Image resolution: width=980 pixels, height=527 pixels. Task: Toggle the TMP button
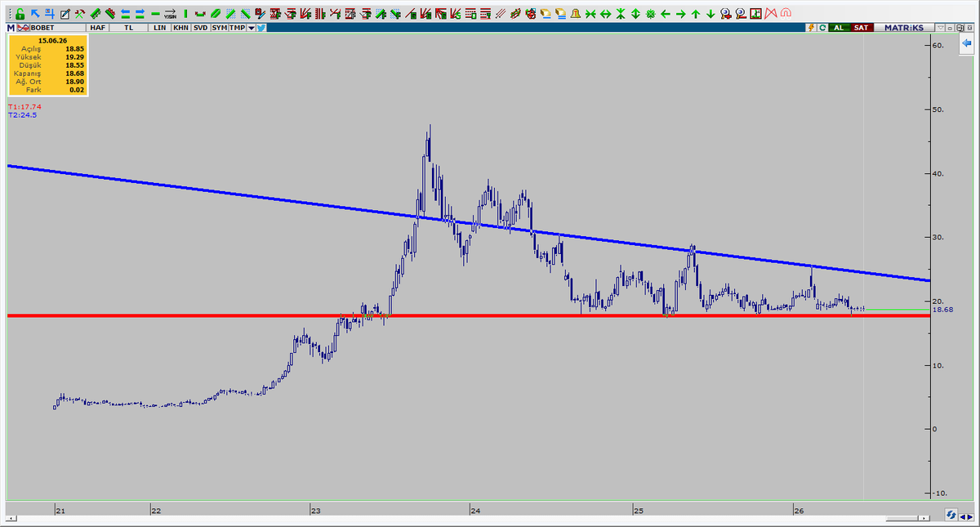pos(237,28)
